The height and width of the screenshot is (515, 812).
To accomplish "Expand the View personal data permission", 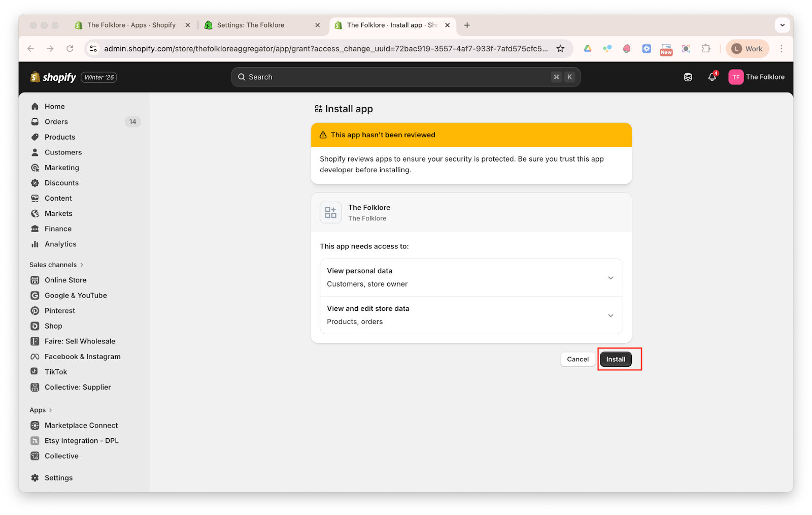I will click(611, 278).
